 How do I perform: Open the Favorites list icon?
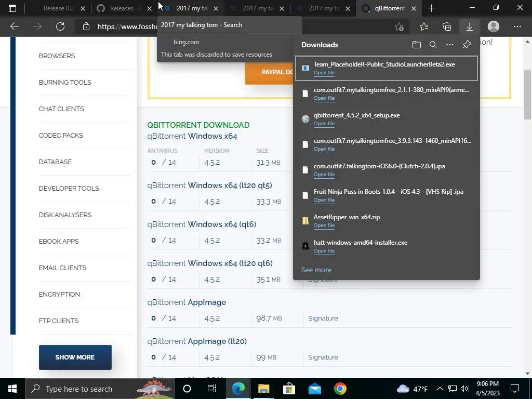[x=424, y=26]
